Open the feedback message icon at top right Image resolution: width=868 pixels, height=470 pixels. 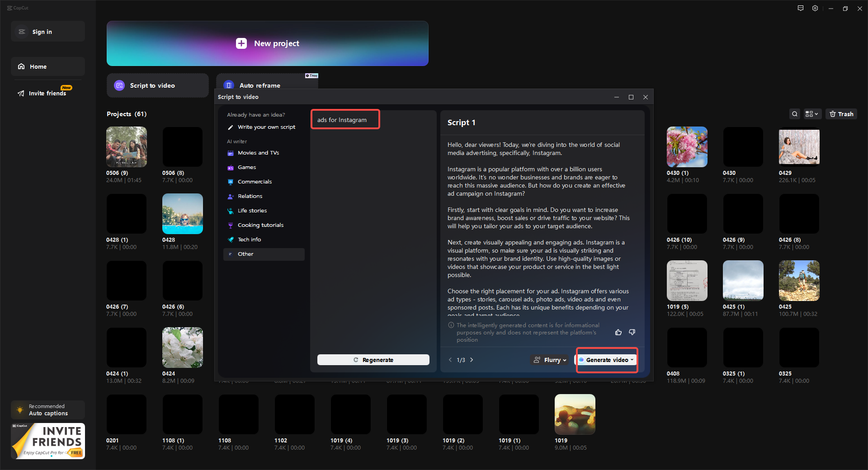click(x=800, y=8)
